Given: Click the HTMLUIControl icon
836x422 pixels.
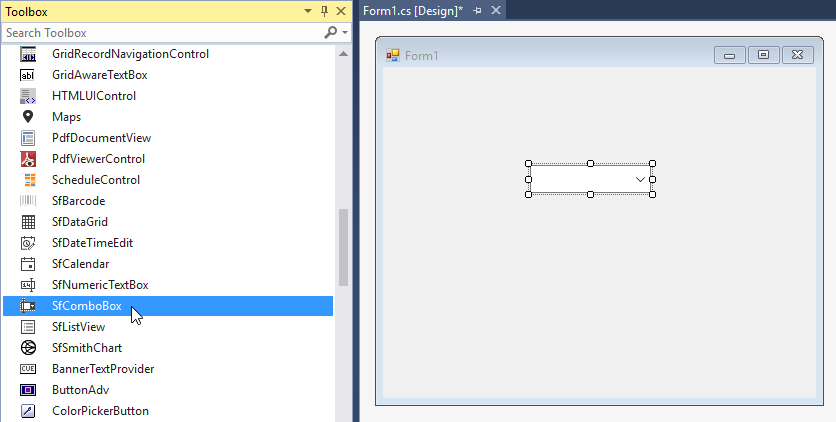Looking at the screenshot, I should pos(28,96).
